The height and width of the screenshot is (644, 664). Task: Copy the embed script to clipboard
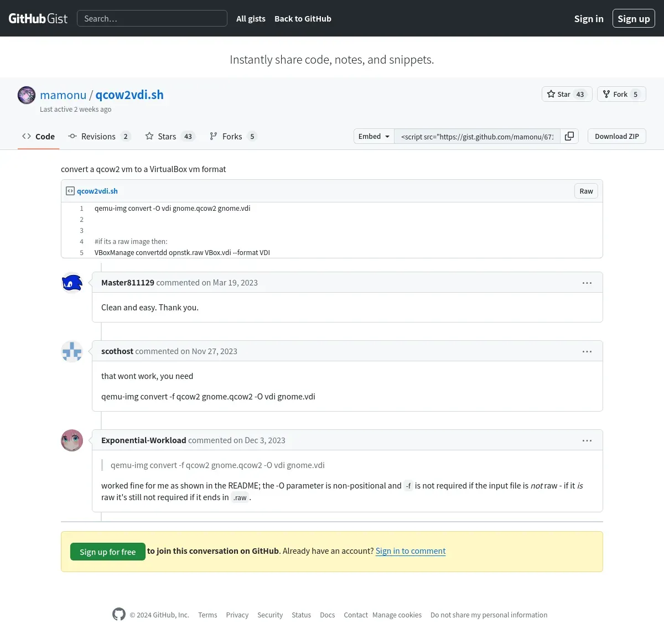click(x=569, y=136)
